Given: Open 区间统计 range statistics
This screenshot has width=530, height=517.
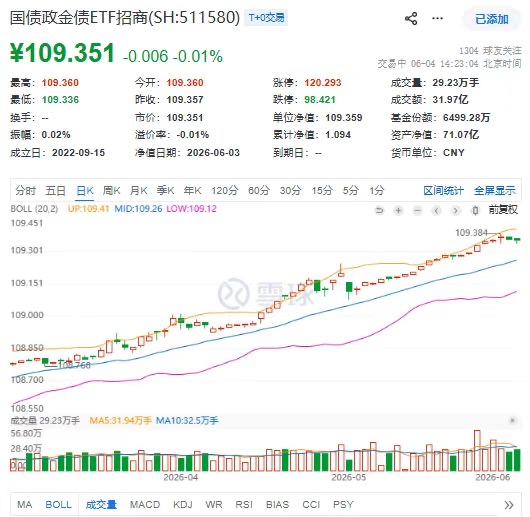Looking at the screenshot, I should 443,191.
